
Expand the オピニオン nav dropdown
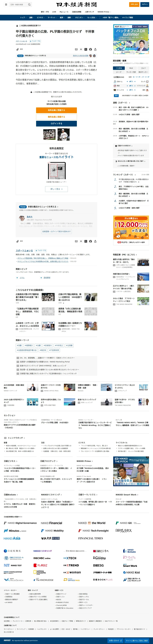pyautogui.click(x=80, y=17)
